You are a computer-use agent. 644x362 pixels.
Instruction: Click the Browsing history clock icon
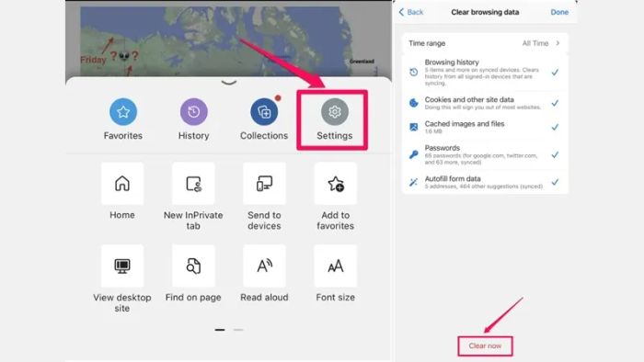[x=414, y=73]
